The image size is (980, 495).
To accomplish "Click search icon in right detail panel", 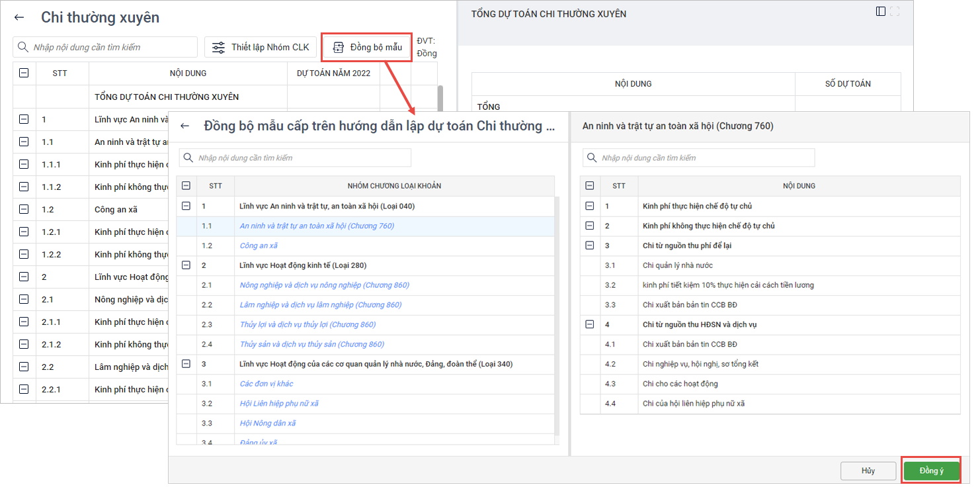I will [x=592, y=157].
